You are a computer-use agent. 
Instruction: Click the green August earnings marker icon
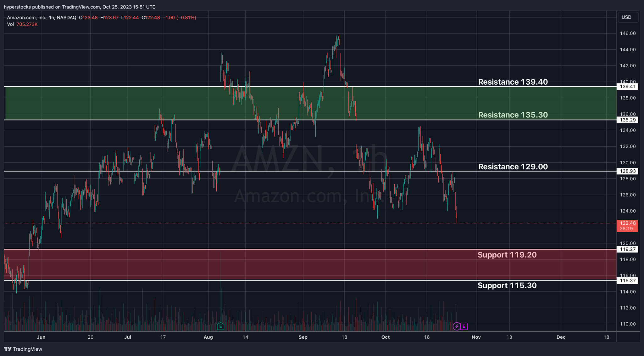(x=220, y=326)
